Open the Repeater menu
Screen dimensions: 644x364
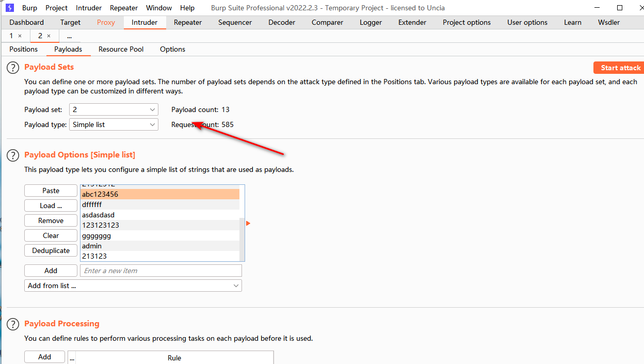click(124, 8)
